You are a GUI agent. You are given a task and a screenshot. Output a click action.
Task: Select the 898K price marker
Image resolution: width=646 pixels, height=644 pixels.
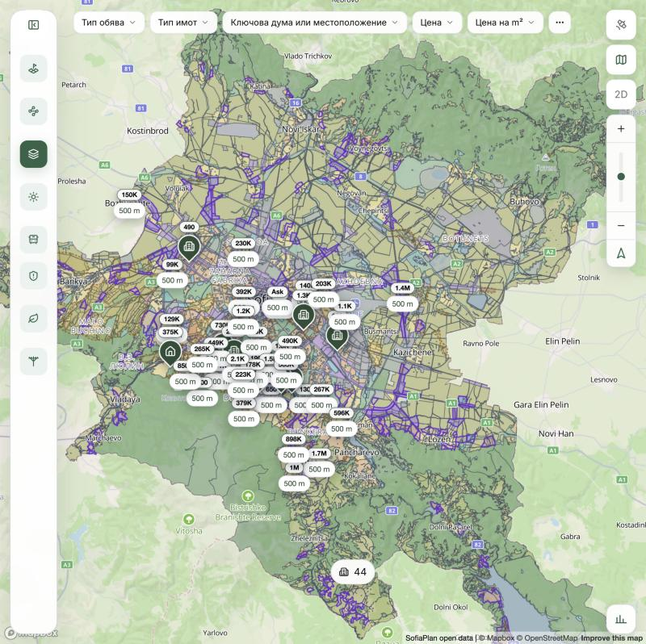click(294, 439)
